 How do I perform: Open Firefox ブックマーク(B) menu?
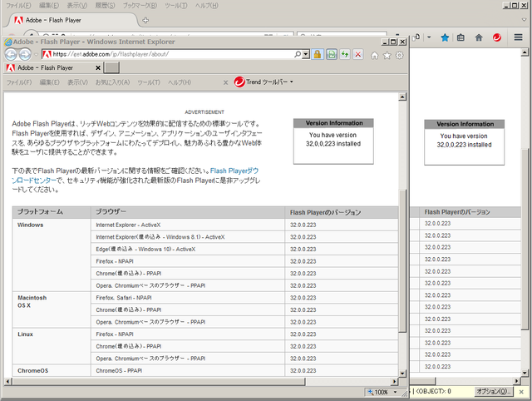pos(140,6)
